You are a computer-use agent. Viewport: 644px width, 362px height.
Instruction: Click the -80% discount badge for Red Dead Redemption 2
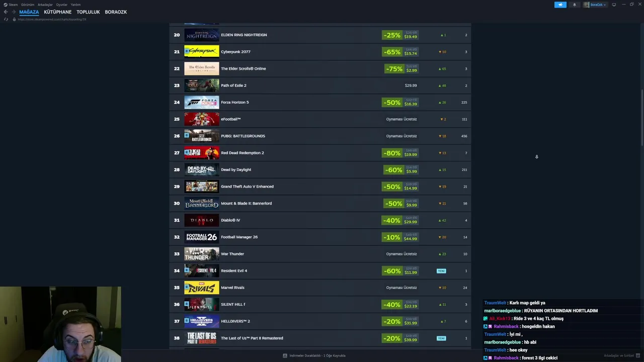392,153
